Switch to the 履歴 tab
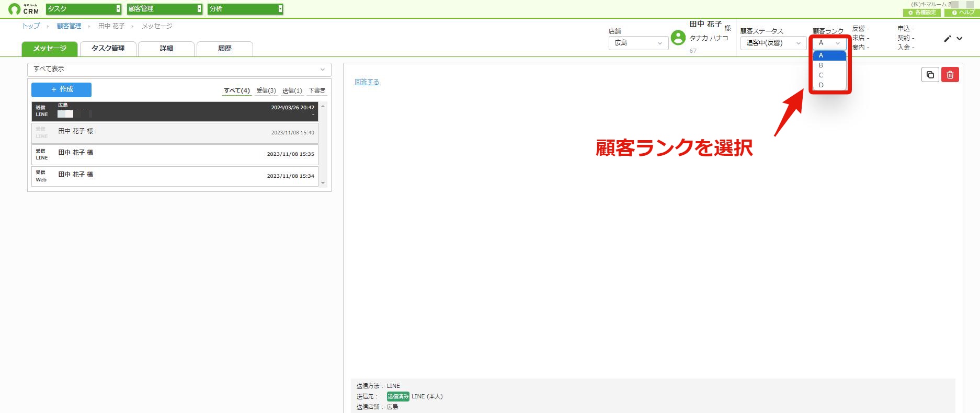This screenshot has height=413, width=980. point(225,49)
